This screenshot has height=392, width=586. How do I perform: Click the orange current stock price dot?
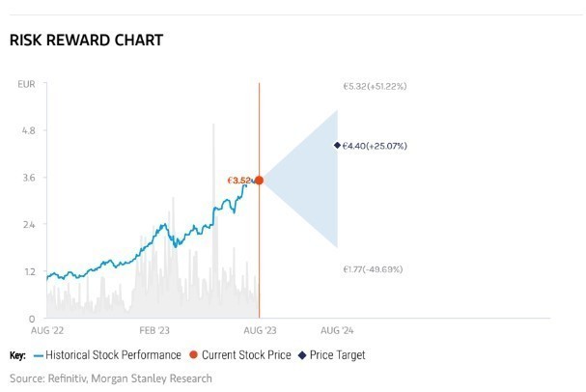259,181
